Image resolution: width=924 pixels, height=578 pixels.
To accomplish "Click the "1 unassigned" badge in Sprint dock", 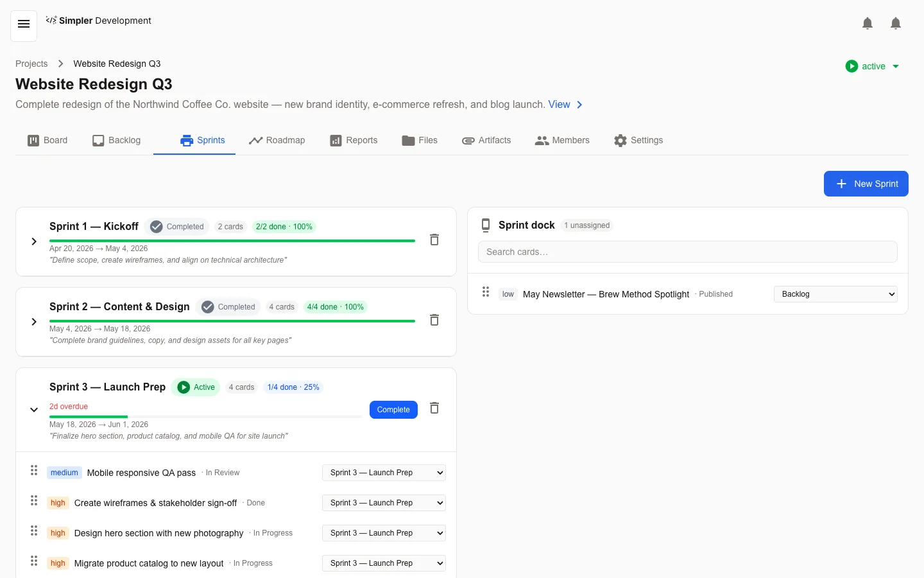I will point(587,225).
